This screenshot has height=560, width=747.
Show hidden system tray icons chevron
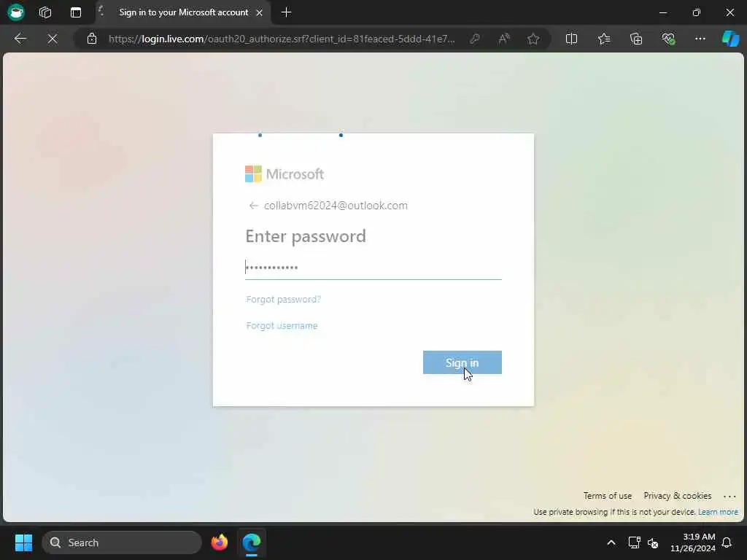click(x=611, y=542)
